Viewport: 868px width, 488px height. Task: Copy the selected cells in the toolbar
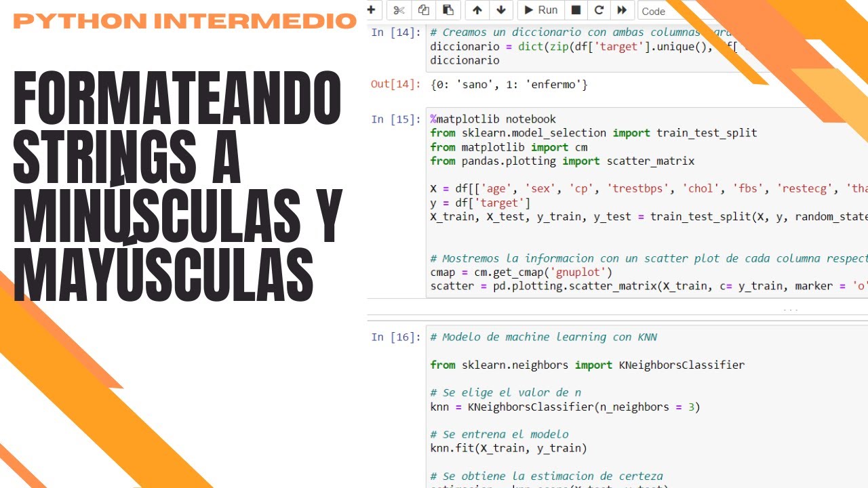(423, 10)
